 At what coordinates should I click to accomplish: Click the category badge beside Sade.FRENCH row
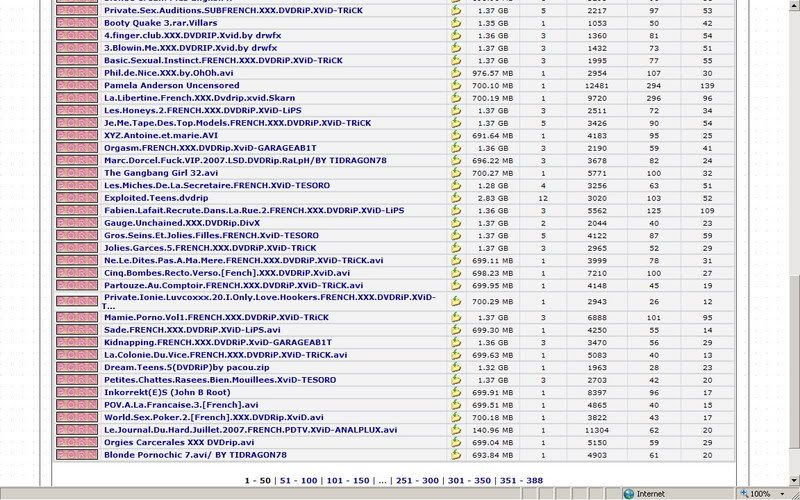point(77,330)
